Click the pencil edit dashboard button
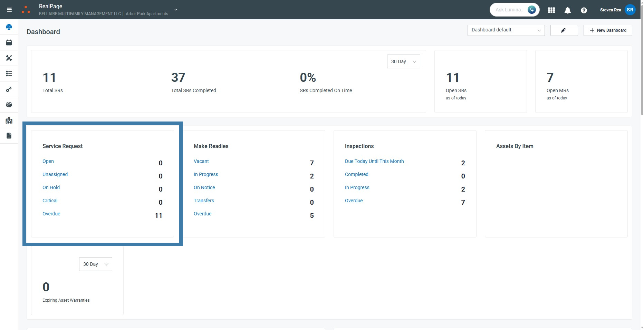644x330 pixels. coord(564,30)
